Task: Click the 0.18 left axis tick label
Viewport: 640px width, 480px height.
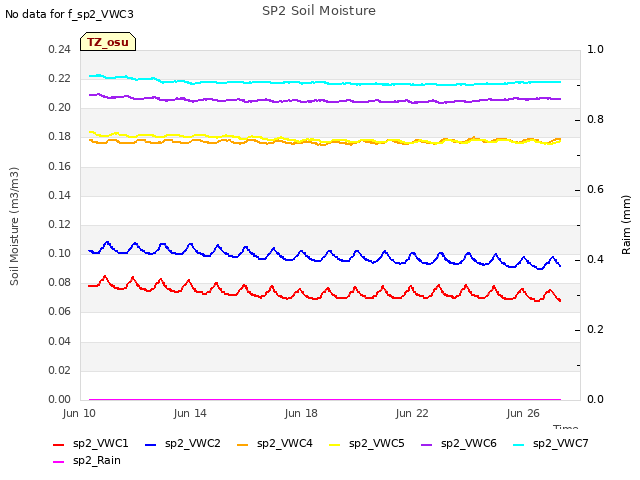Action: point(60,137)
